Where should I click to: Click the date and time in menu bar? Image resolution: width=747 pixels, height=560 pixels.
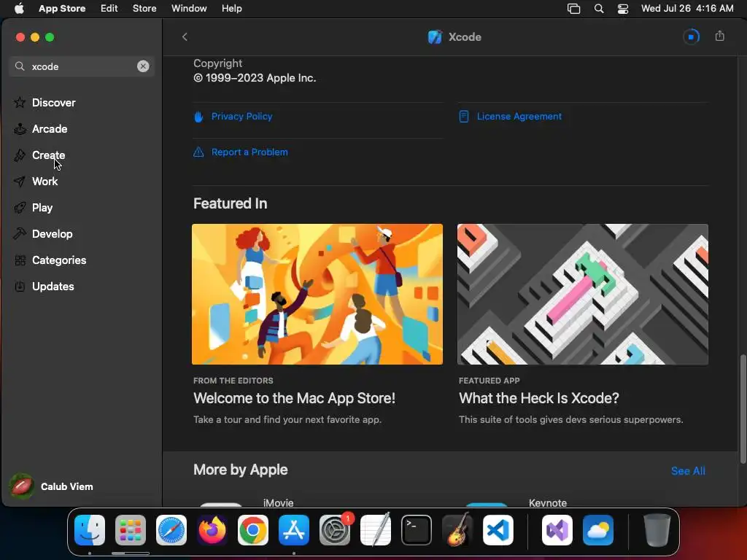(687, 9)
